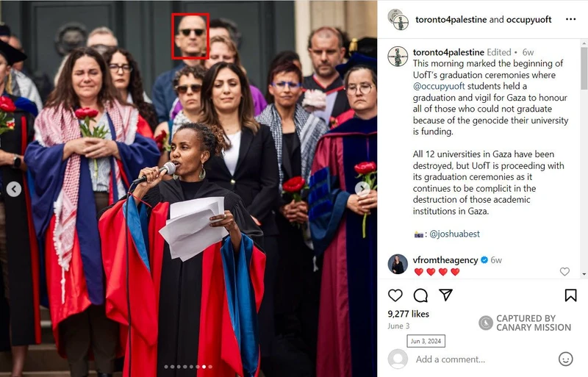The width and height of the screenshot is (588, 377).
Task: Like the vfromtheagency comment with small heart
Action: click(x=564, y=271)
